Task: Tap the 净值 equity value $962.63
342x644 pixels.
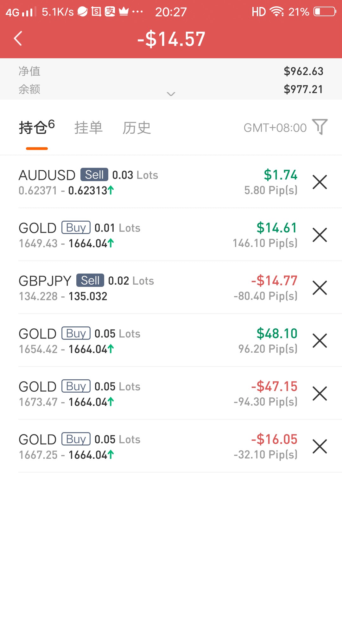Action: [303, 71]
